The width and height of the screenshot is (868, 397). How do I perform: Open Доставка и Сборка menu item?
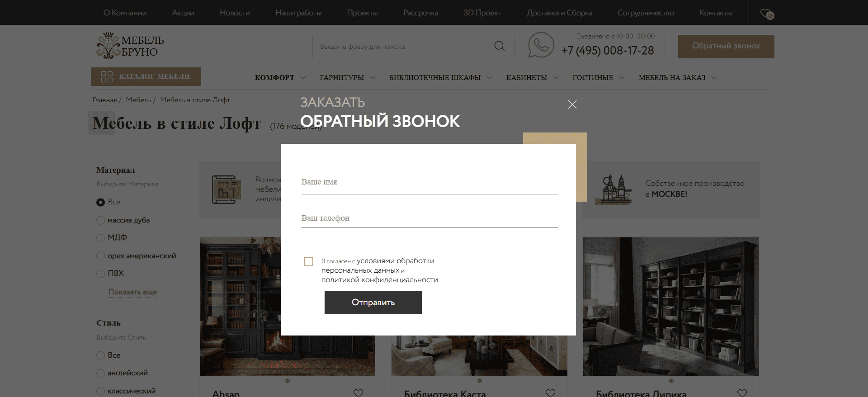(559, 13)
